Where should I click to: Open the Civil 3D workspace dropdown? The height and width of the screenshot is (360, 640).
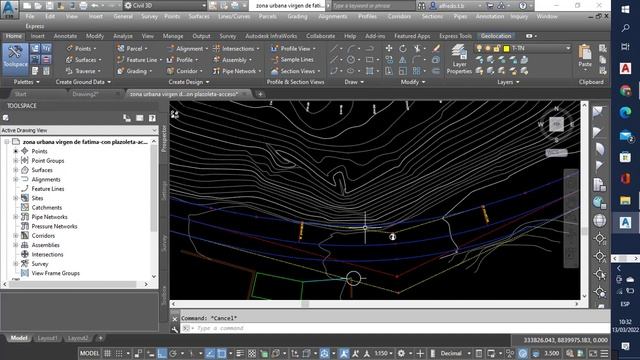coord(165,6)
